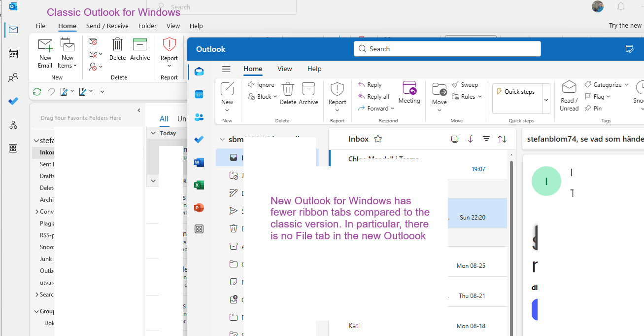Click inside the Outlook search box
Screen dimensions: 644x336
click(x=447, y=49)
